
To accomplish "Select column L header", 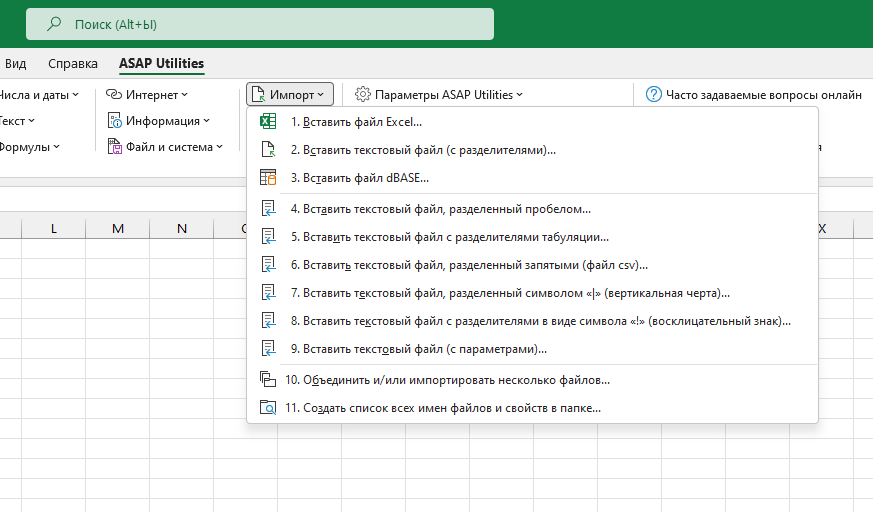I will [x=53, y=228].
